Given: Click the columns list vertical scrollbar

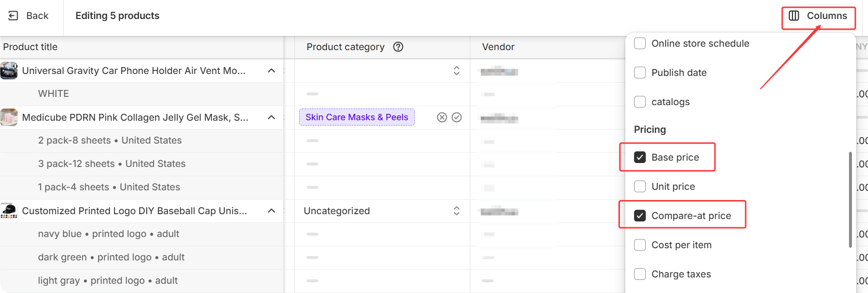Looking at the screenshot, I should click(x=850, y=200).
